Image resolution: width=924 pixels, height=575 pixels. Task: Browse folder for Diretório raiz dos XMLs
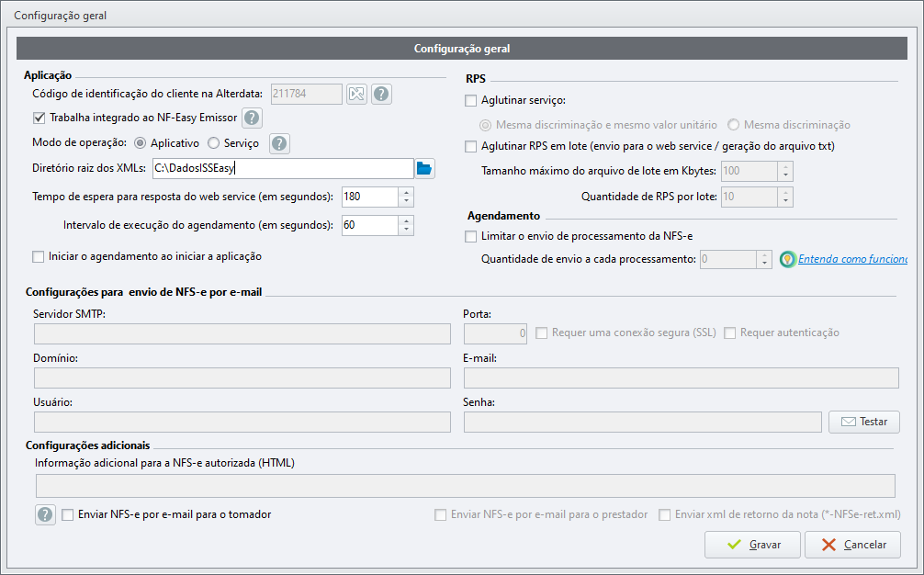point(424,168)
